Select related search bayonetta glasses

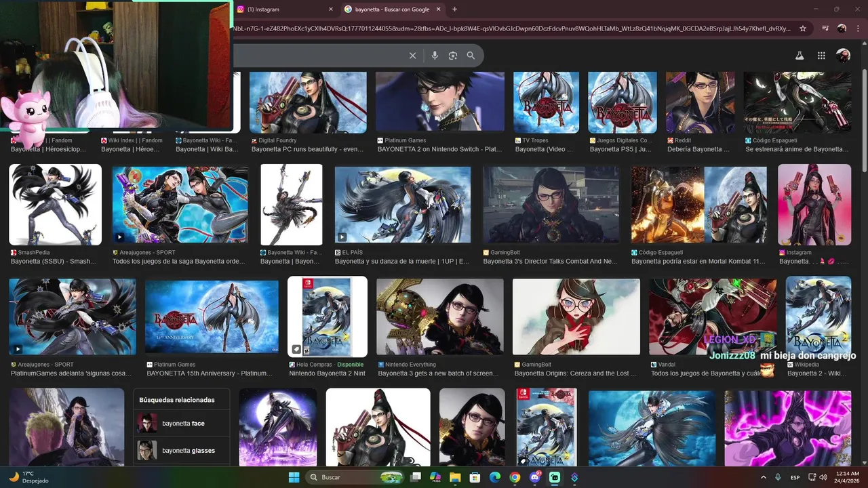click(x=183, y=451)
